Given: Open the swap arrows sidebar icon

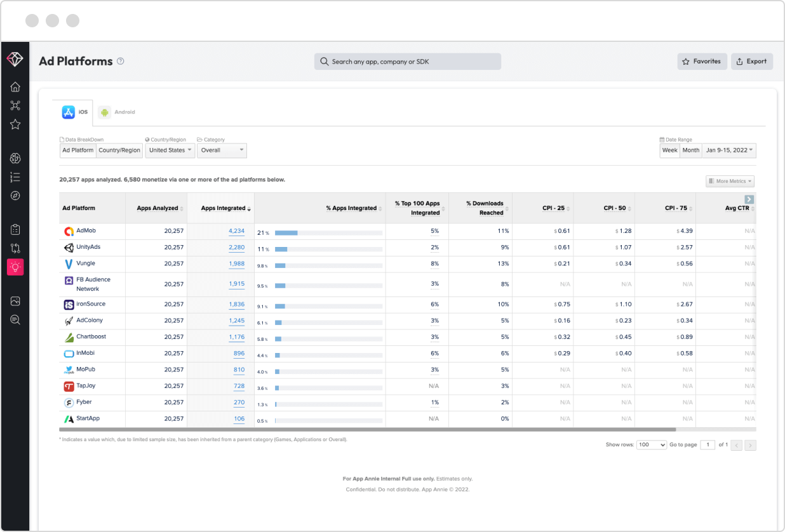Looking at the screenshot, I should point(15,248).
